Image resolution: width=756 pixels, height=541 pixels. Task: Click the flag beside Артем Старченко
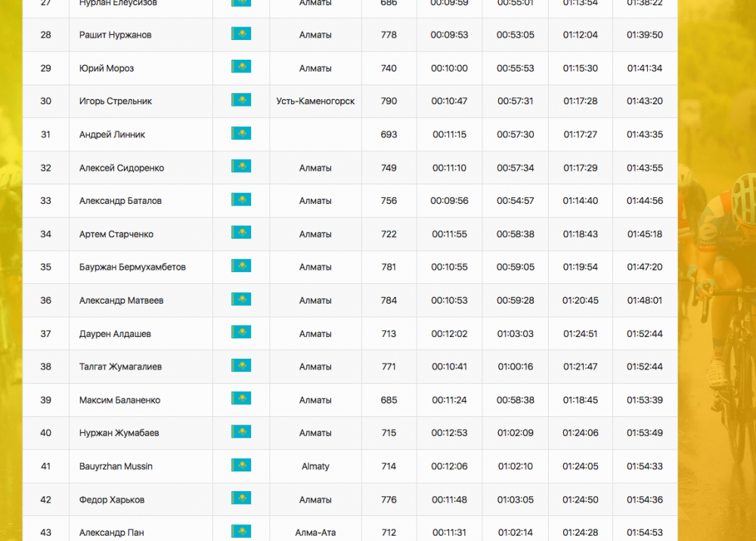pos(241,233)
